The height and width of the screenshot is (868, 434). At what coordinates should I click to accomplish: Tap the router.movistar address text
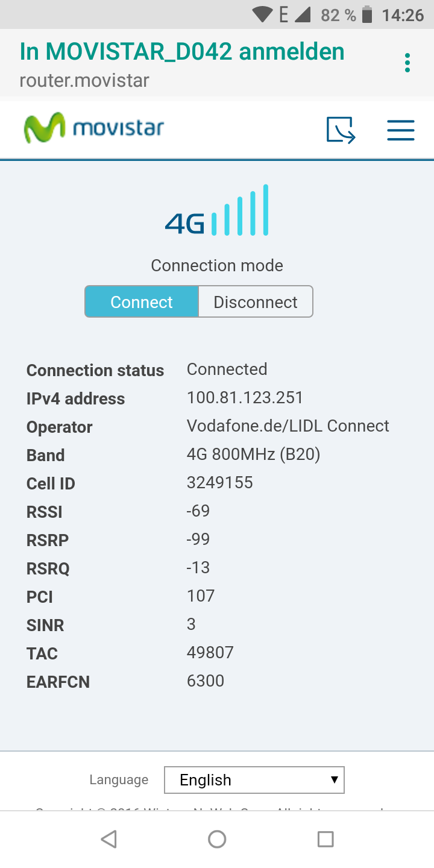84,80
